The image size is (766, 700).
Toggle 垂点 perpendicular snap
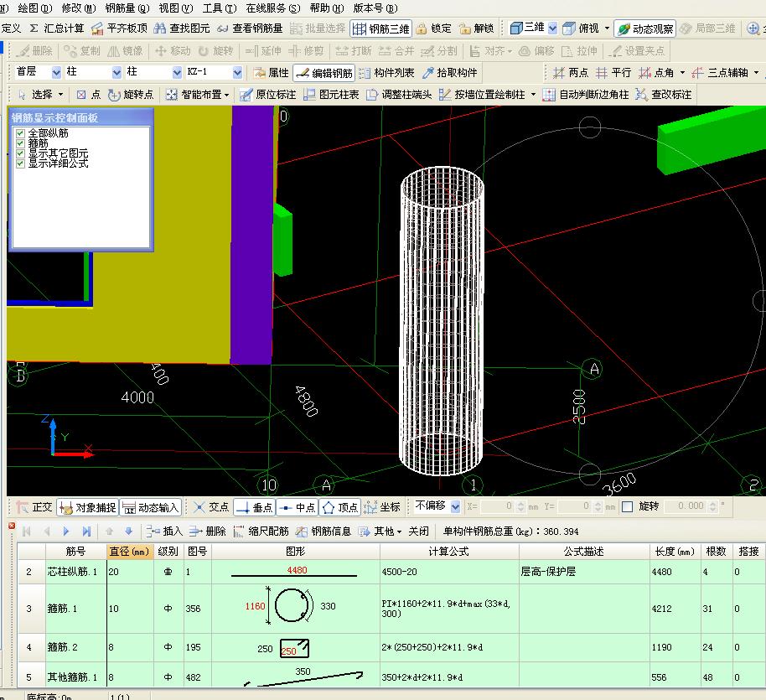[x=254, y=507]
